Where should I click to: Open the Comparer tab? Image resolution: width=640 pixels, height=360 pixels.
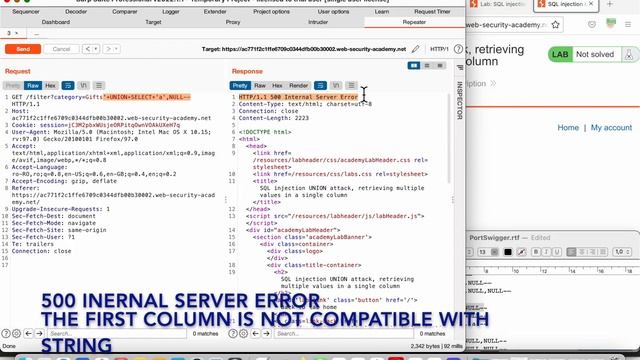[124, 11]
